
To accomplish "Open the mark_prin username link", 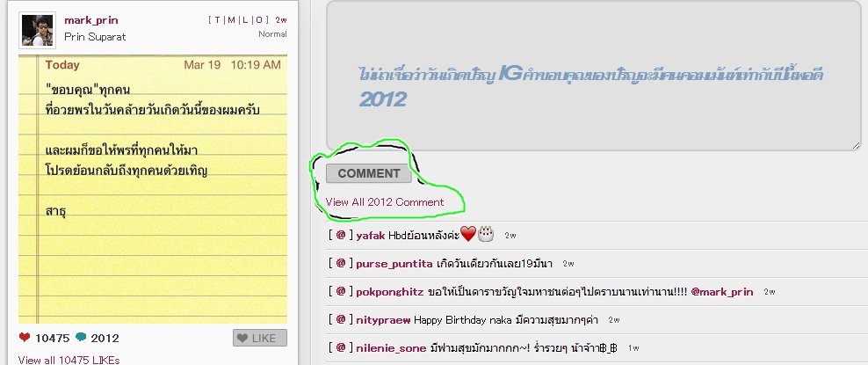I will click(90, 20).
